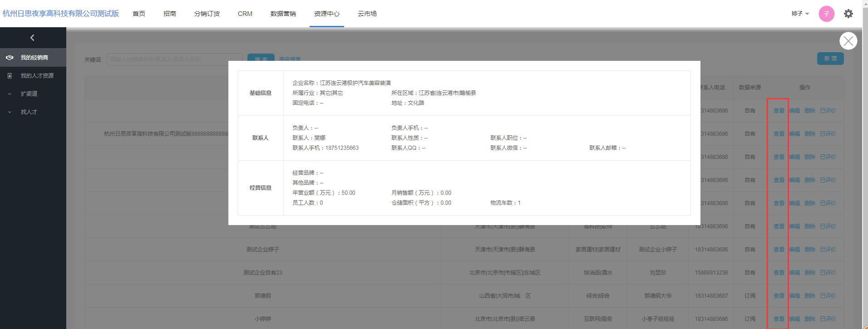The width and height of the screenshot is (868, 329).
Task: Go to the 首页 menu item
Action: click(139, 14)
